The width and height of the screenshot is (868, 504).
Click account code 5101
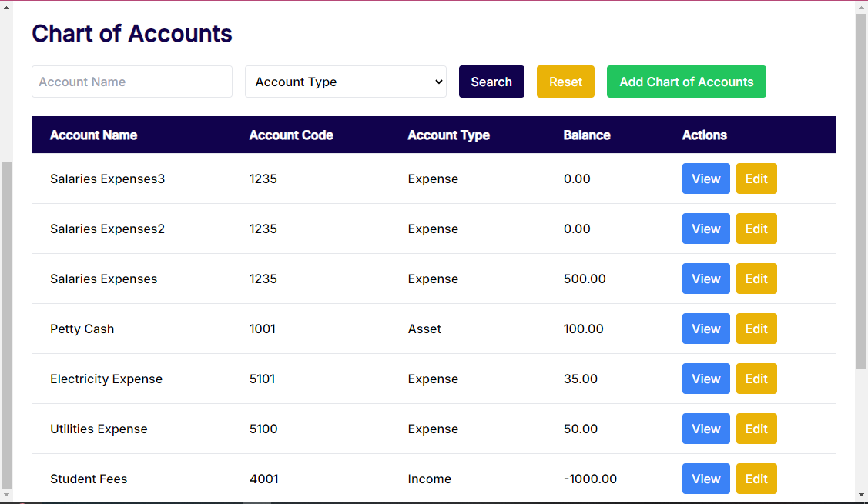(262, 379)
